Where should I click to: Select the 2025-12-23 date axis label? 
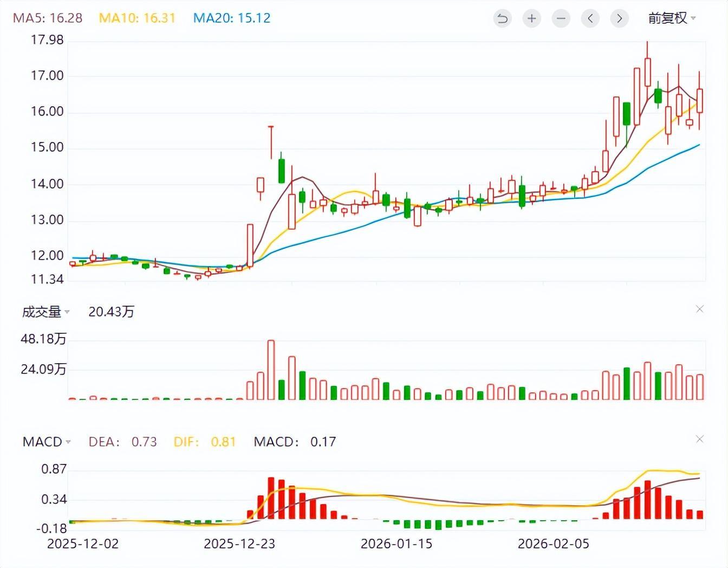tap(239, 544)
